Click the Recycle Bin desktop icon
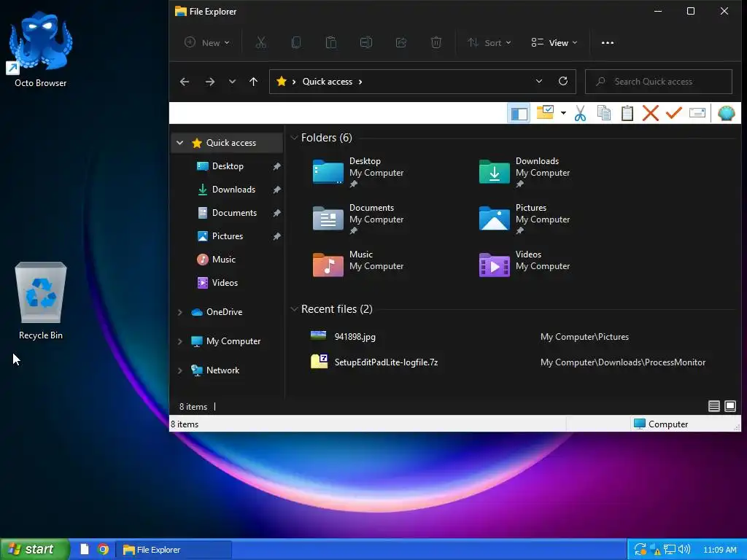 41,301
